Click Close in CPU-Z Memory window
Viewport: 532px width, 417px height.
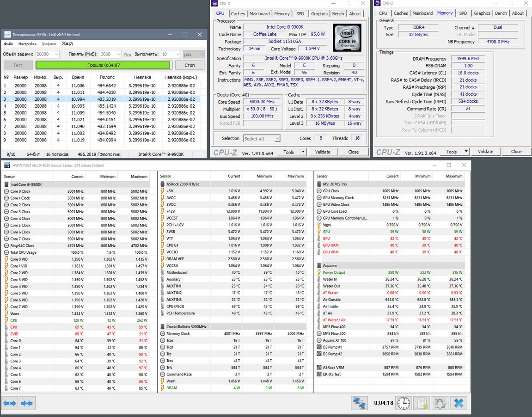(516, 152)
